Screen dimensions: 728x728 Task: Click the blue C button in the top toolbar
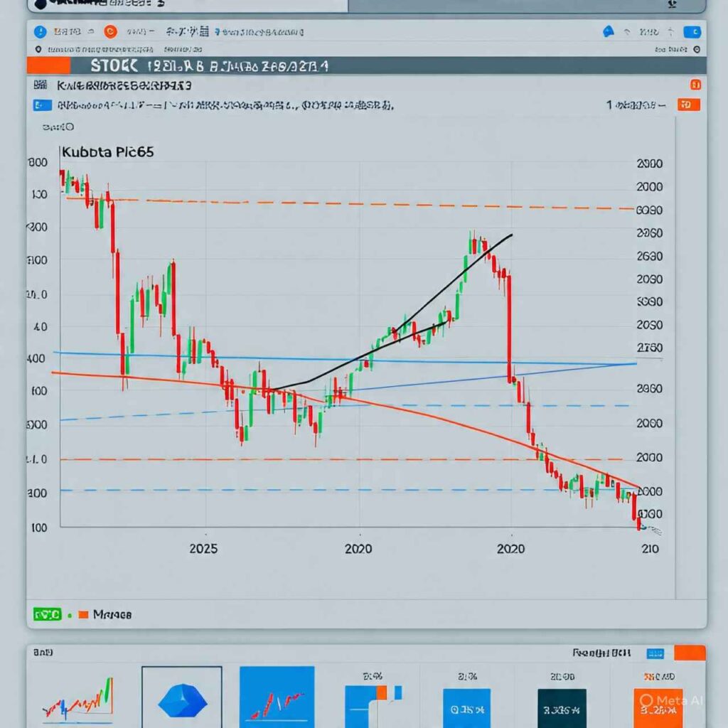[692, 32]
